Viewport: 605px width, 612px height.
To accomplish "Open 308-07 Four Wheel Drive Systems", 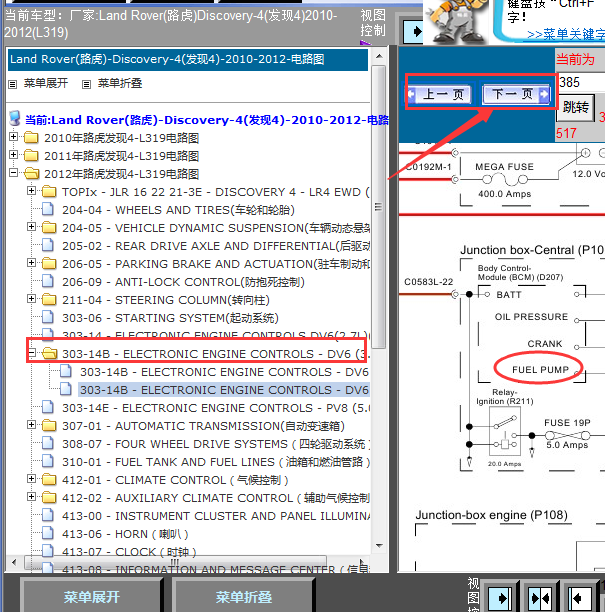I will pyautogui.click(x=216, y=444).
